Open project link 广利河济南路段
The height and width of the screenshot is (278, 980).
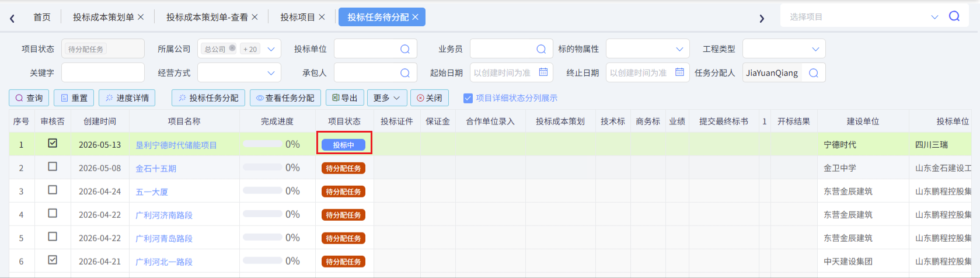(x=164, y=215)
